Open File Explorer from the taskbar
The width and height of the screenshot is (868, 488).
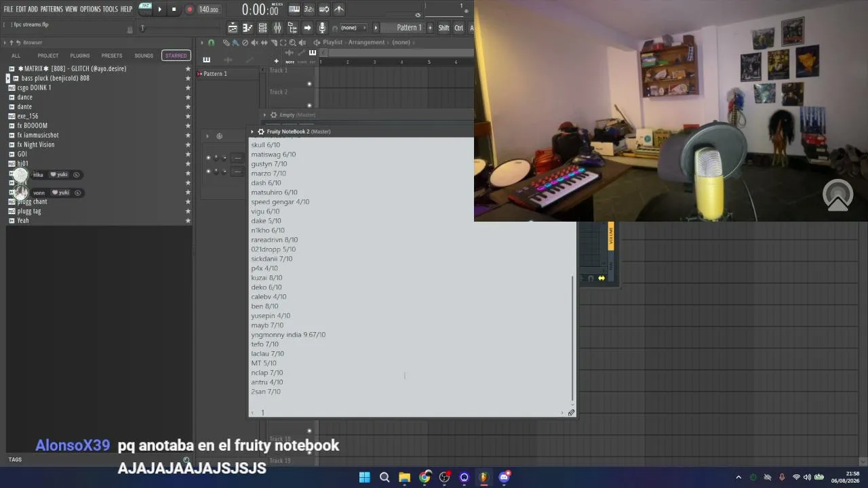404,477
